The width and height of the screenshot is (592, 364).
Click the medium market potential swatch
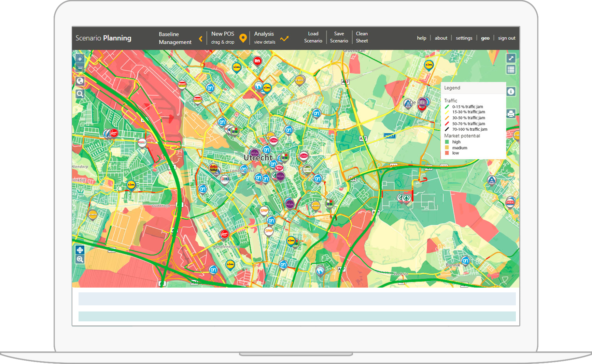(447, 148)
